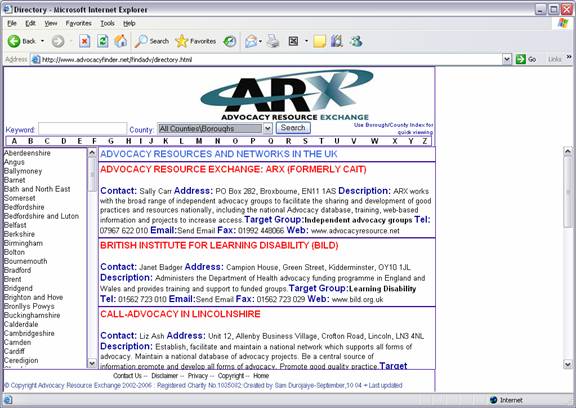Click the county list scrollbar down arrow

pos(92,364)
